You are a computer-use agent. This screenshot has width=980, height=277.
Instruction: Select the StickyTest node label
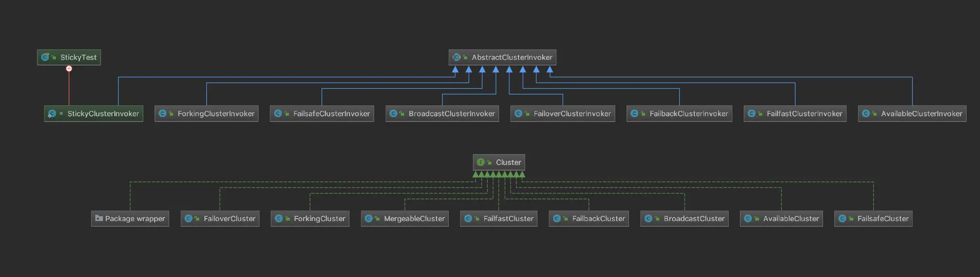(x=78, y=57)
